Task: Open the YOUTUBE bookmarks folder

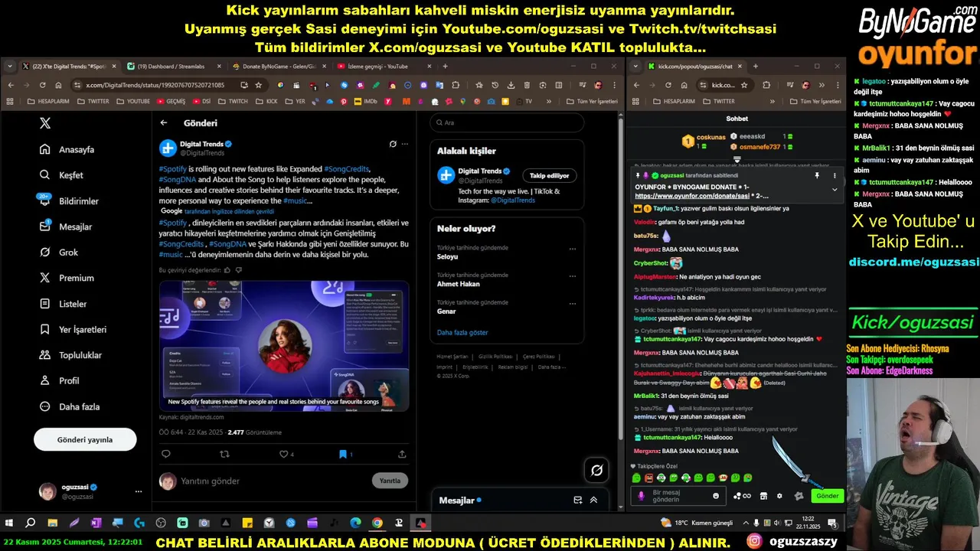Action: pos(133,101)
